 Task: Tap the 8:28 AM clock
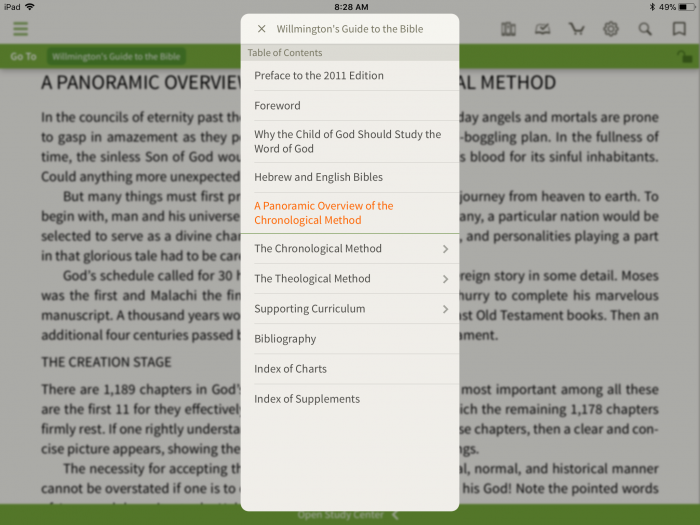click(351, 7)
